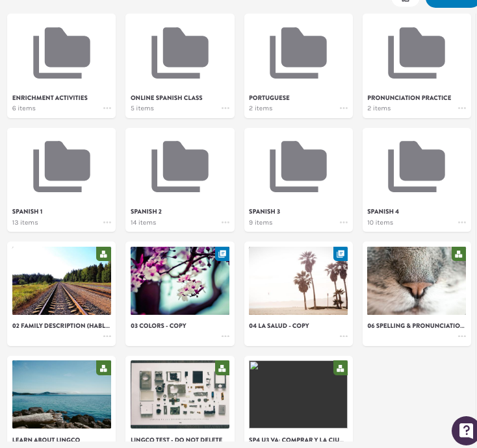Click the Spanish 2 folder title
Screen dimensions: 477x448
[x=146, y=212]
